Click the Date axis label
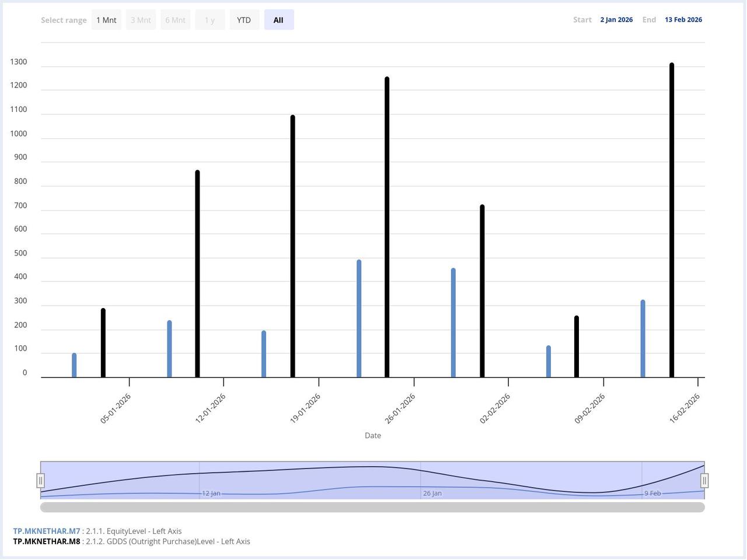Image resolution: width=747 pixels, height=560 pixels. pos(372,435)
